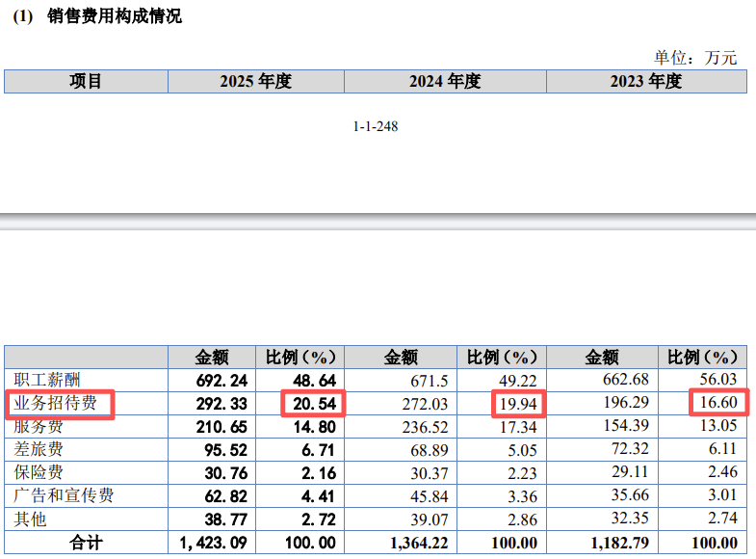This screenshot has width=756, height=559.
Task: Click the 其他 row label
Action: 30,519
